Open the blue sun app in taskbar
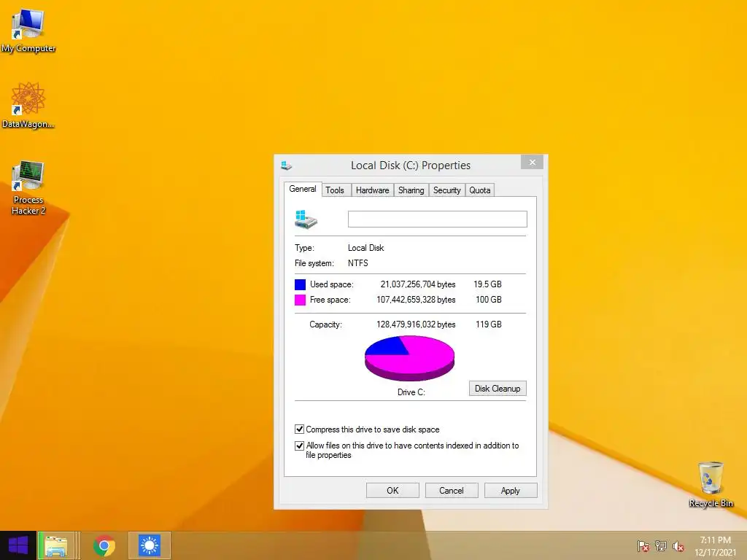 (x=149, y=545)
